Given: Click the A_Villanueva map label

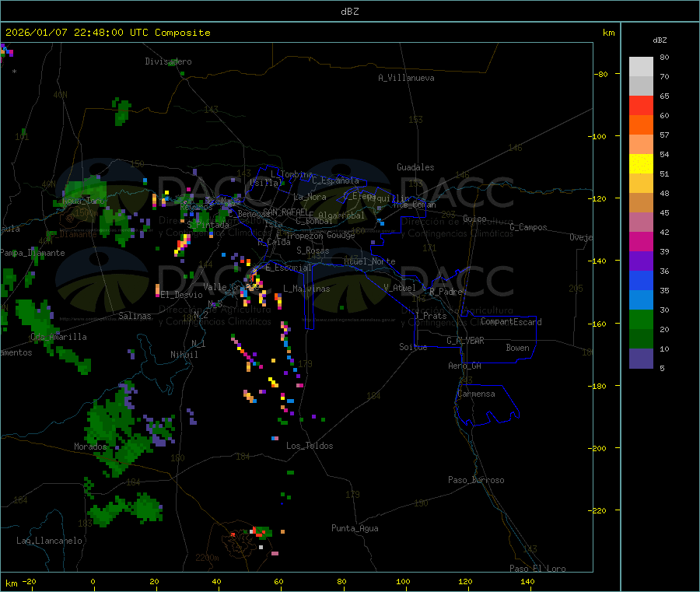Looking at the screenshot, I should [x=406, y=78].
